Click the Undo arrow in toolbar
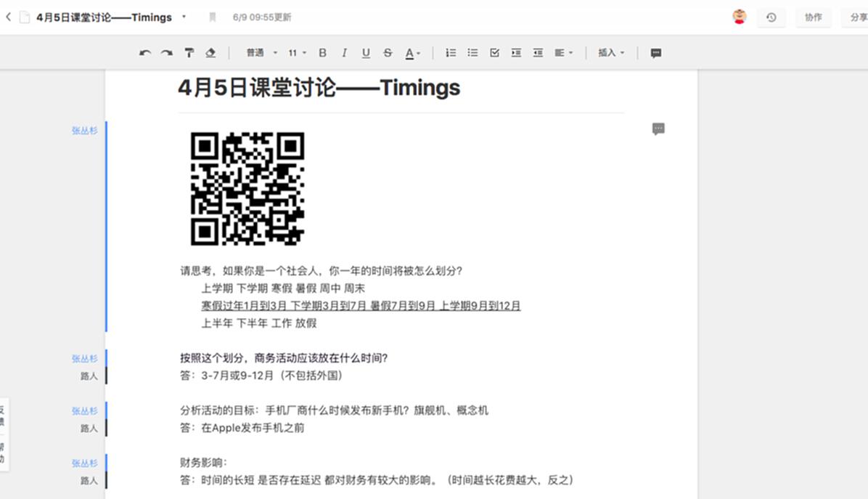 point(145,52)
